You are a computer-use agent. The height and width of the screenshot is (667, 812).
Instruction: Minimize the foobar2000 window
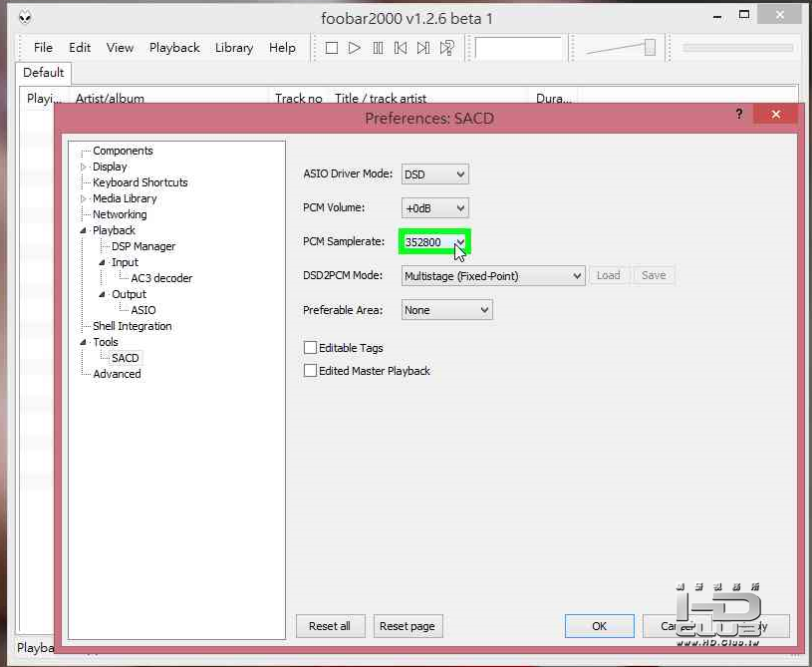(x=717, y=17)
